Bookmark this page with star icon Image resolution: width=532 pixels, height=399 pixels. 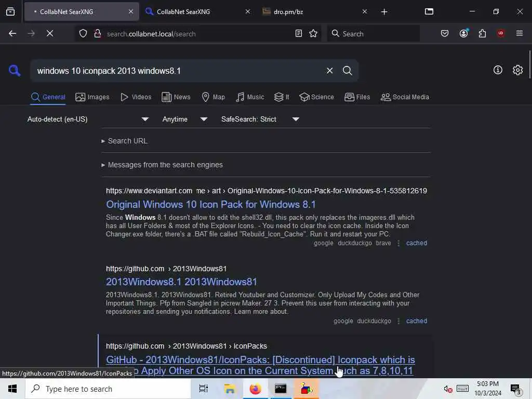tap(313, 33)
